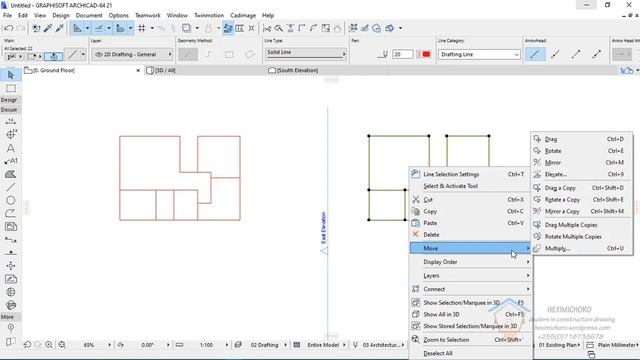
Task: Expand the scale 1:100 dropdown
Action: (x=227, y=345)
